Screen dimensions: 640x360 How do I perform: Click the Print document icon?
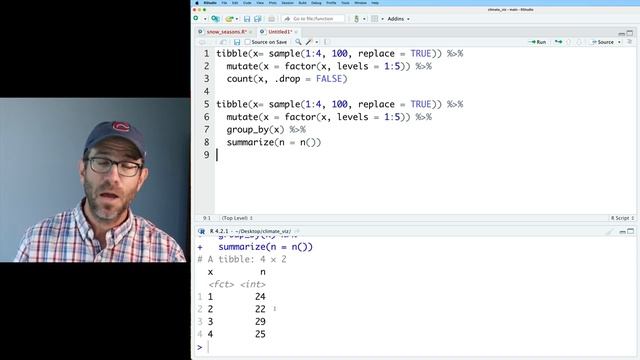tap(271, 19)
